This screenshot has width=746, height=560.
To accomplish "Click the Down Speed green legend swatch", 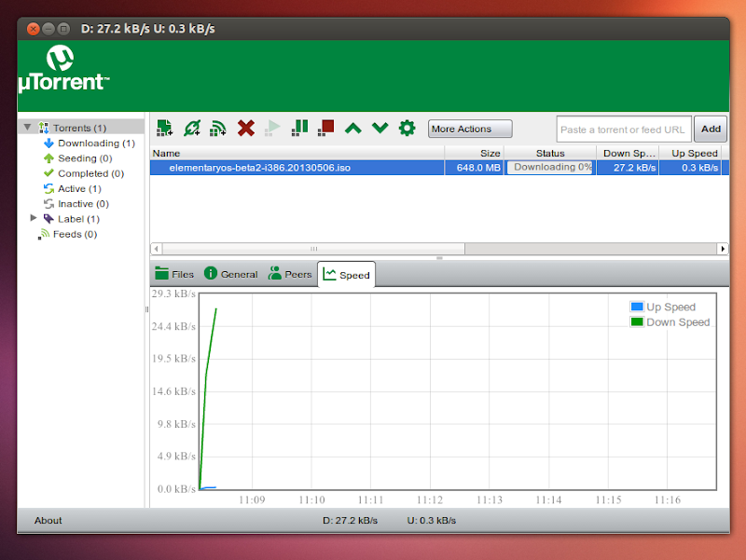I will 637,321.
